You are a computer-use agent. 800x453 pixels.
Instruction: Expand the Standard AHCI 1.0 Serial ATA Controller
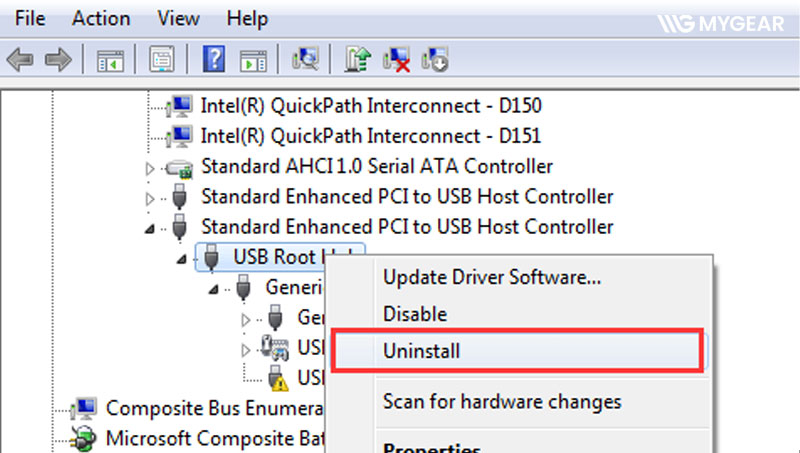(151, 167)
